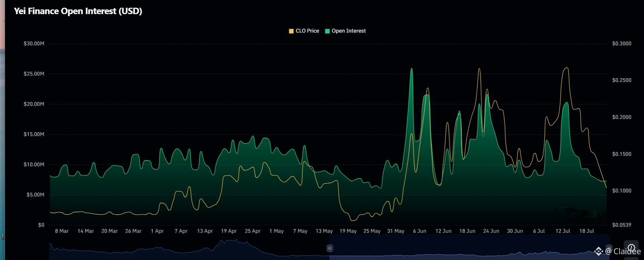Click the 31 May date label

[x=396, y=231]
